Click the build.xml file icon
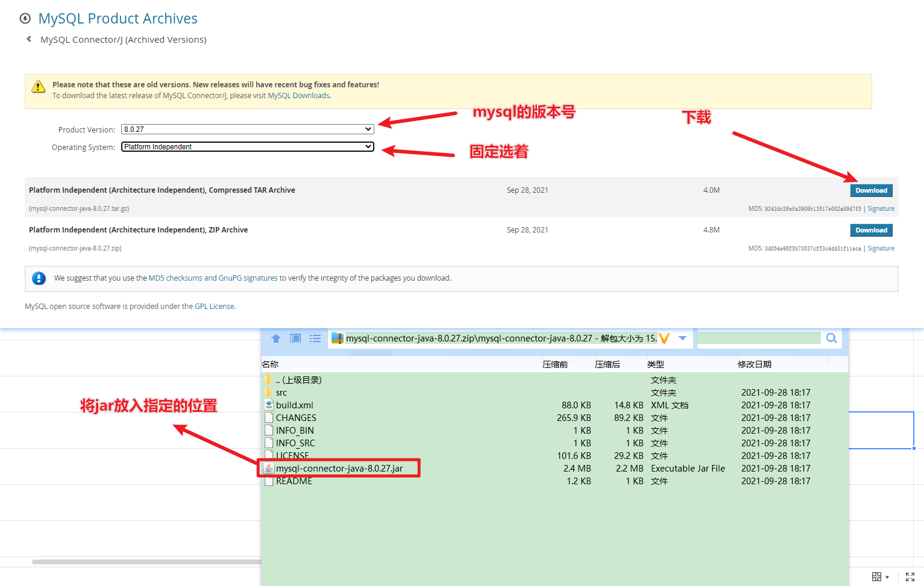 tap(269, 405)
